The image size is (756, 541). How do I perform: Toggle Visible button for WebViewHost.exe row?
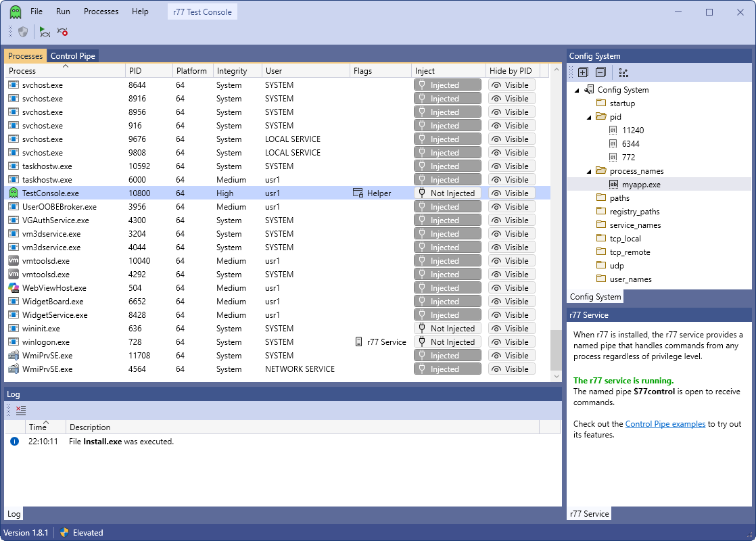[x=511, y=288]
